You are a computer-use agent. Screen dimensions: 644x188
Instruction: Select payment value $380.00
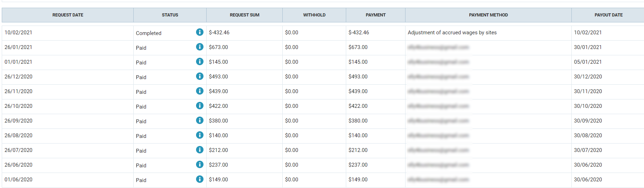point(358,121)
